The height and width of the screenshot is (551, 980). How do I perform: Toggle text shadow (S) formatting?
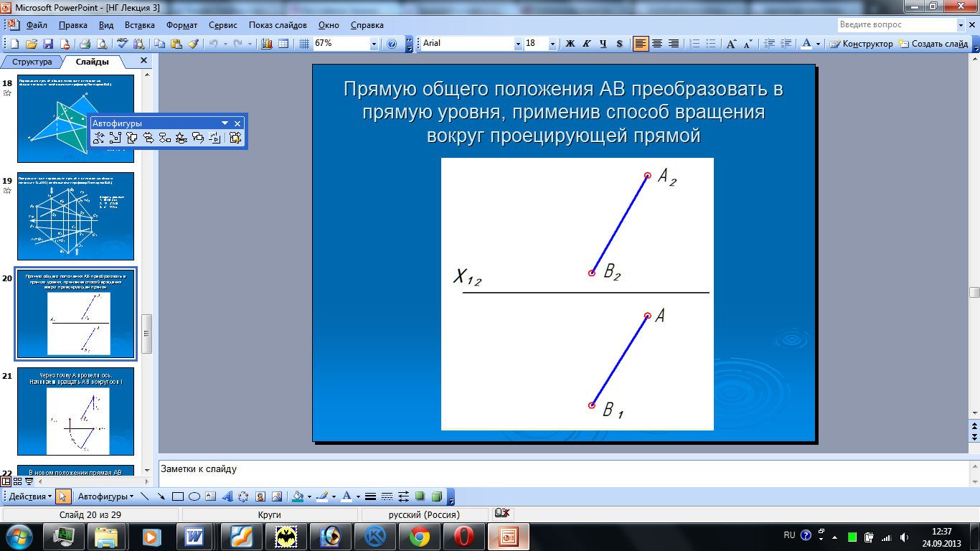pyautogui.click(x=620, y=44)
